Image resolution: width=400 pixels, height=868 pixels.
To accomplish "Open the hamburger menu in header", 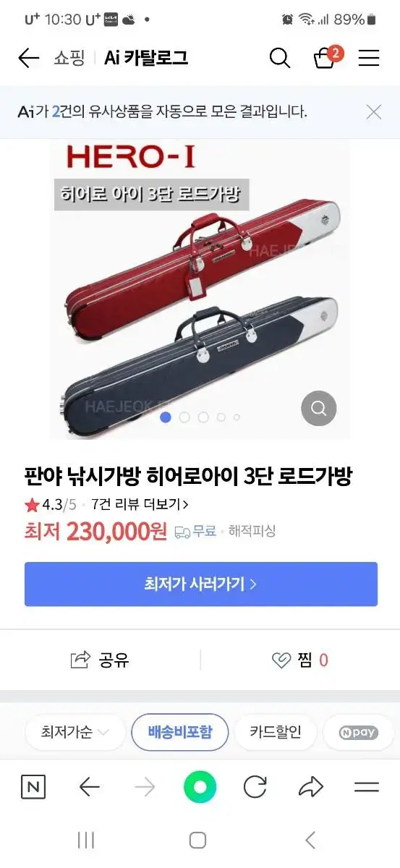I will 369,58.
